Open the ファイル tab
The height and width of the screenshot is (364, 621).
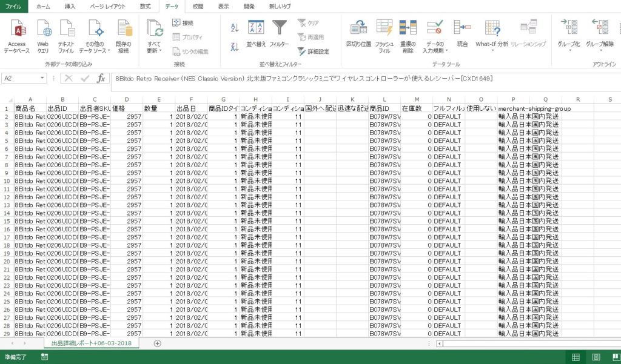point(14,6)
